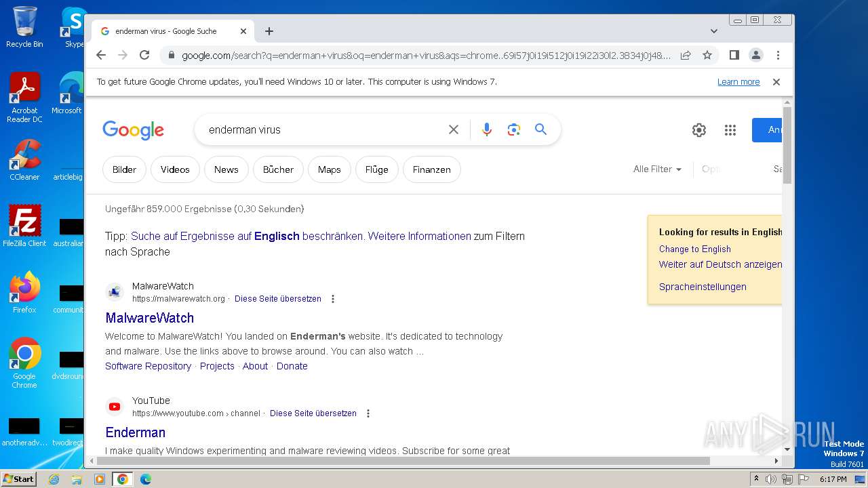This screenshot has width=868, height=488.
Task: Choose Weiter auf Deutsch anzeigen
Action: click(720, 264)
